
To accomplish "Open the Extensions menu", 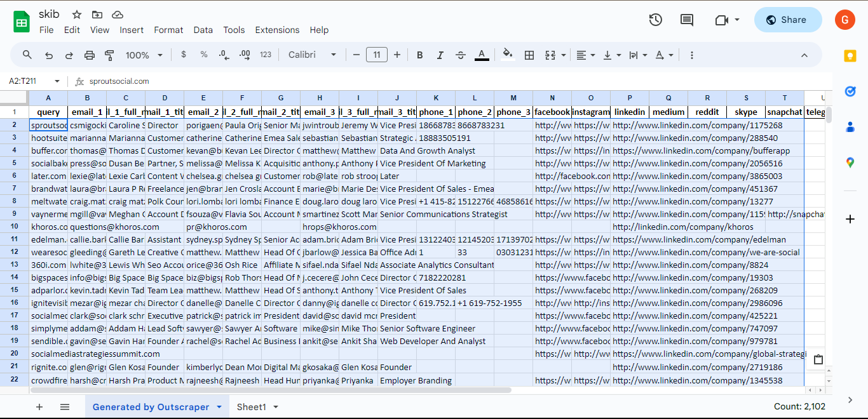I will tap(277, 30).
